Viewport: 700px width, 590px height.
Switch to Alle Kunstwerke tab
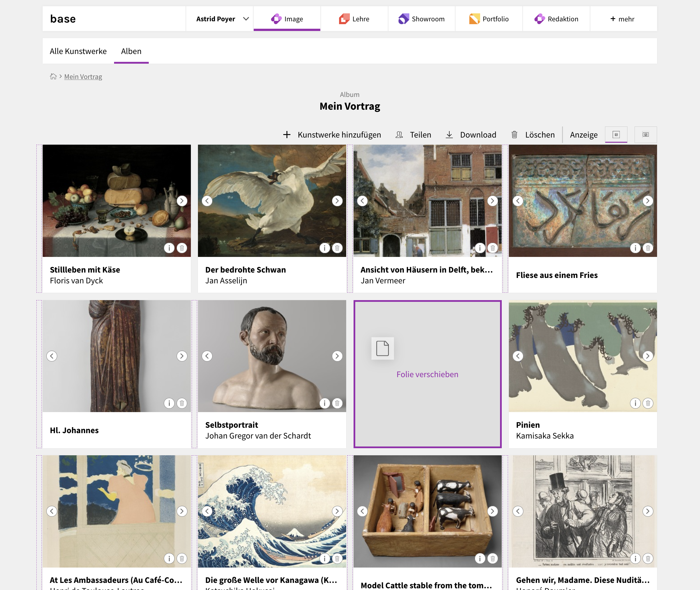point(78,51)
